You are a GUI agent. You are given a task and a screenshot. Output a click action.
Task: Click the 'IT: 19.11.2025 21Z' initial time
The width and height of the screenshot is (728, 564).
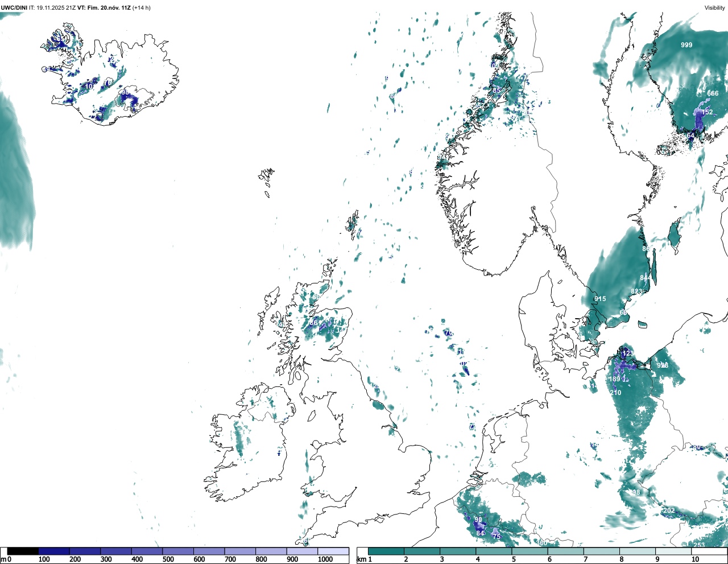[x=53, y=7]
